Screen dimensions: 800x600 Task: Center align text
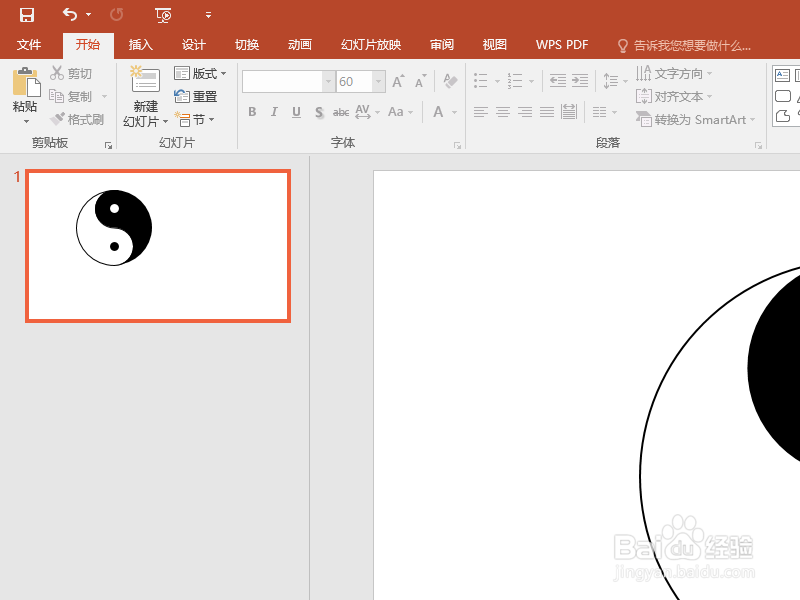point(503,112)
